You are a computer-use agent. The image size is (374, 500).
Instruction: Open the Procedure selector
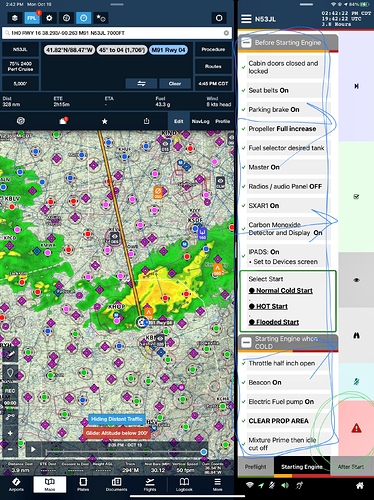point(213,49)
